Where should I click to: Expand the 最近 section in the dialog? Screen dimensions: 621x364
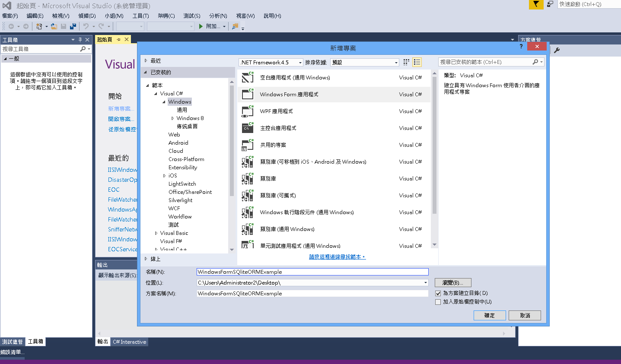click(146, 60)
